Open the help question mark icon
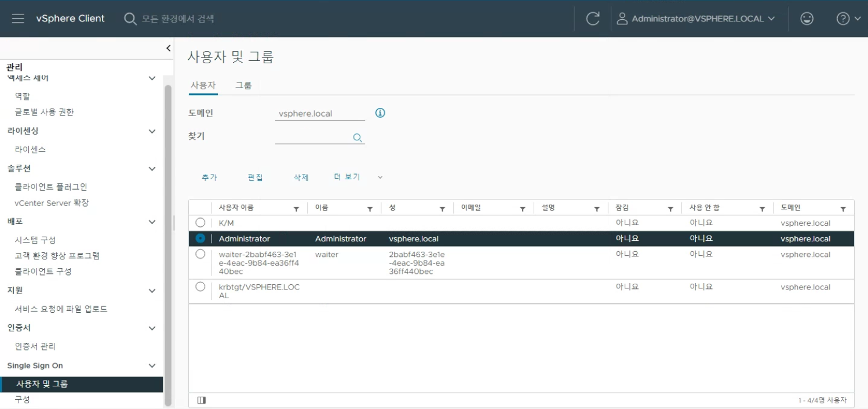Viewport: 868px width, 409px height. point(843,19)
